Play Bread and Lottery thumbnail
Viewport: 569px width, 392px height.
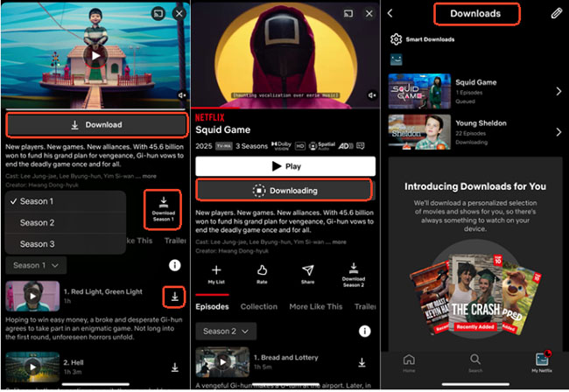click(222, 362)
